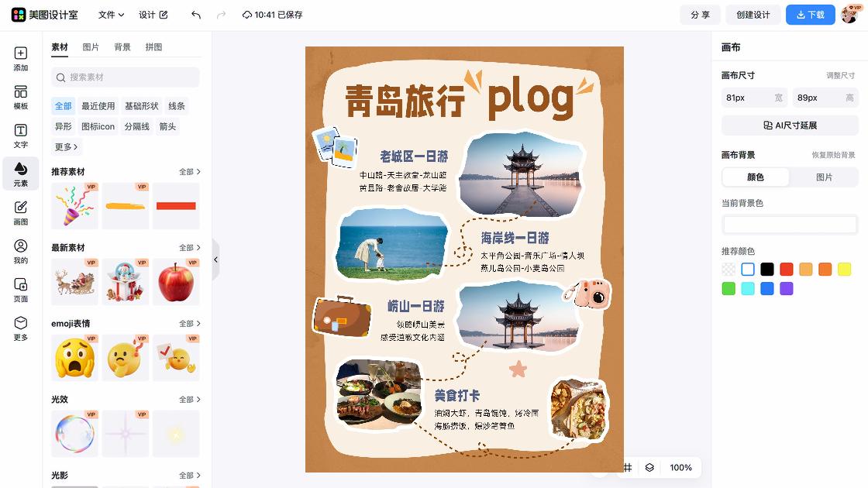
Task: Choose the red recommended color swatch
Action: pyautogui.click(x=786, y=270)
